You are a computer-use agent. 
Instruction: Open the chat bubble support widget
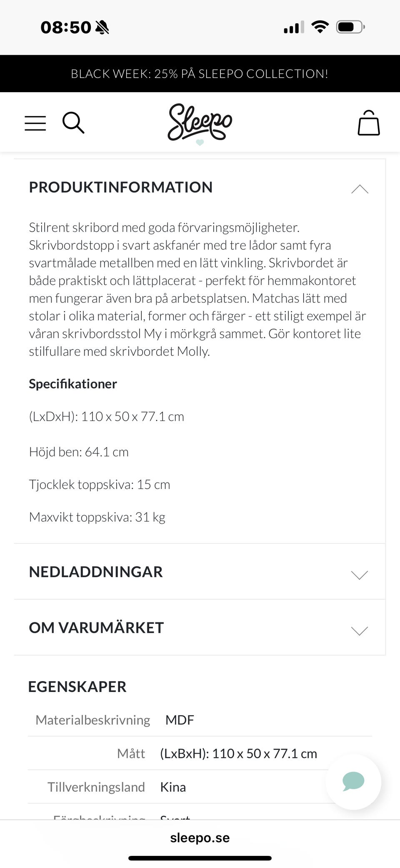pos(353,782)
